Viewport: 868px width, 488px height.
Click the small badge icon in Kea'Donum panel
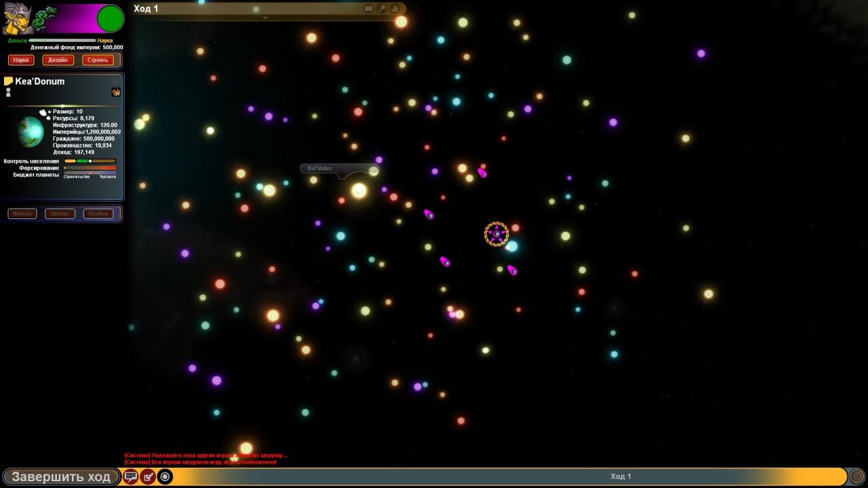click(116, 92)
